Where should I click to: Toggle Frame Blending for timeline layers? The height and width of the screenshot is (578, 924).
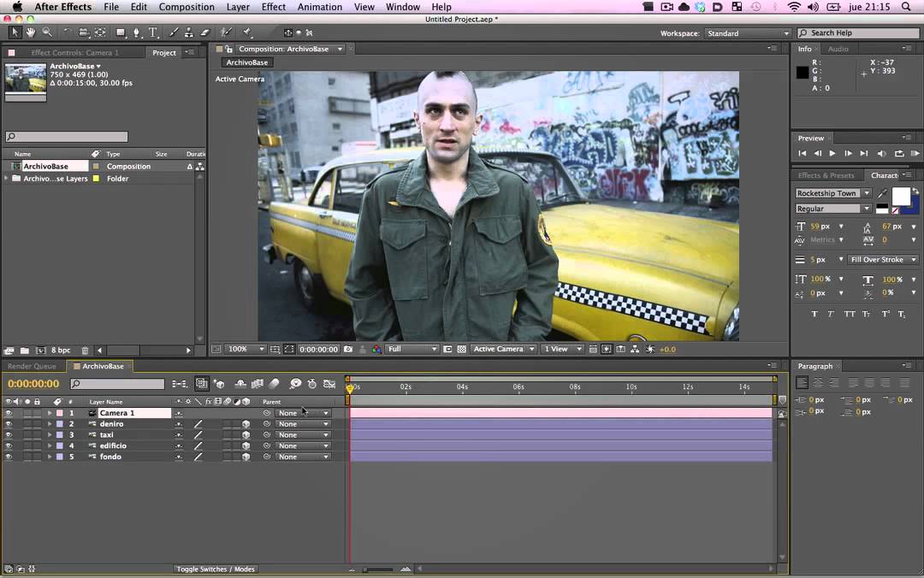click(x=258, y=384)
